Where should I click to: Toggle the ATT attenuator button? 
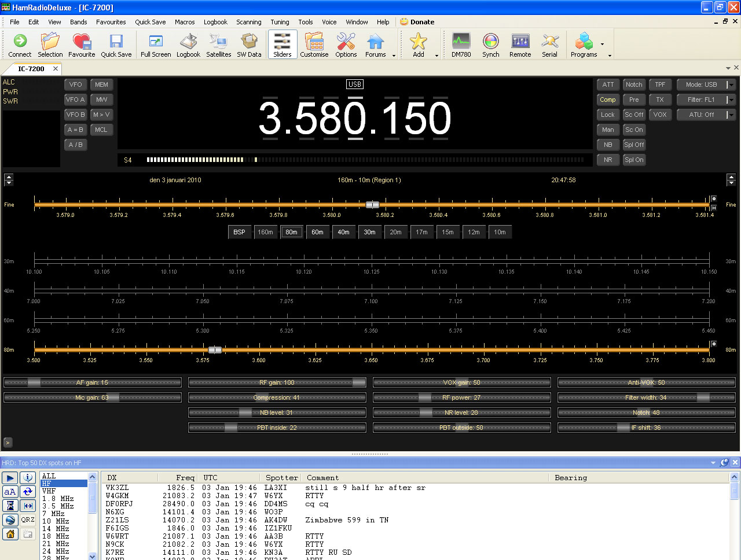pos(608,84)
